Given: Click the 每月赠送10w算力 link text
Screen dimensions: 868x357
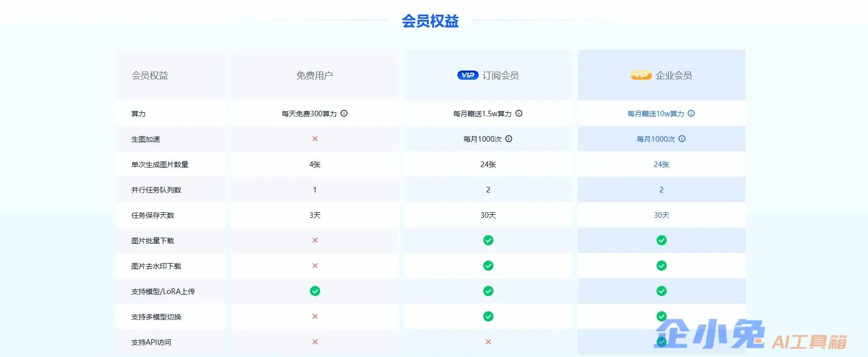Looking at the screenshot, I should coord(656,114).
